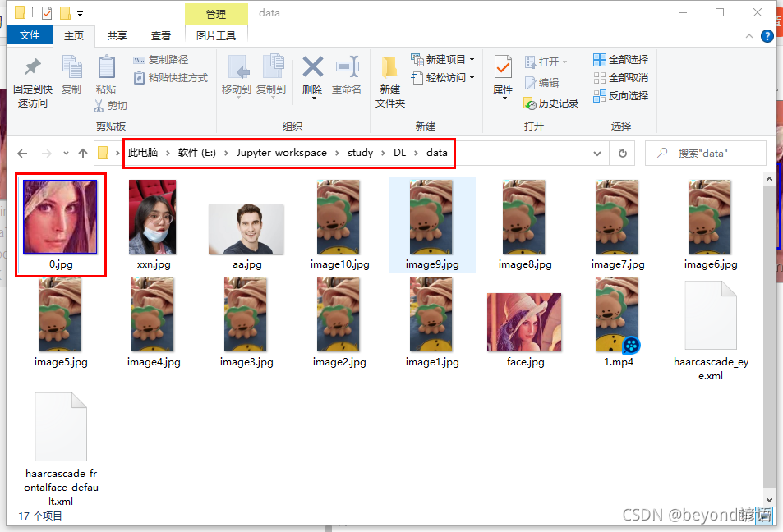Navigate to 软件 (E:) in the path
783x532 pixels.
tap(197, 153)
